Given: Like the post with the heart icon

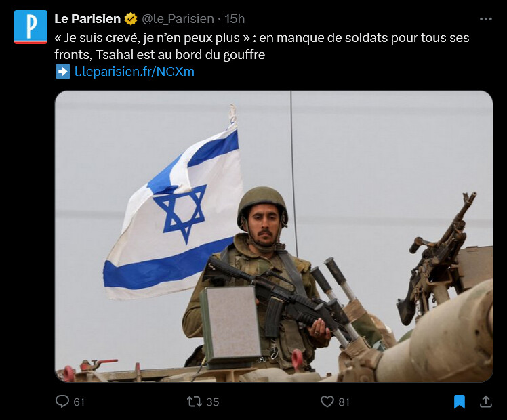Looking at the screenshot, I should 327,402.
